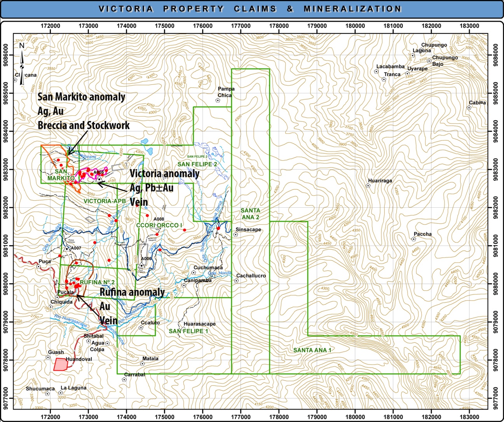Click the Paccha village marker symbol

414,239
